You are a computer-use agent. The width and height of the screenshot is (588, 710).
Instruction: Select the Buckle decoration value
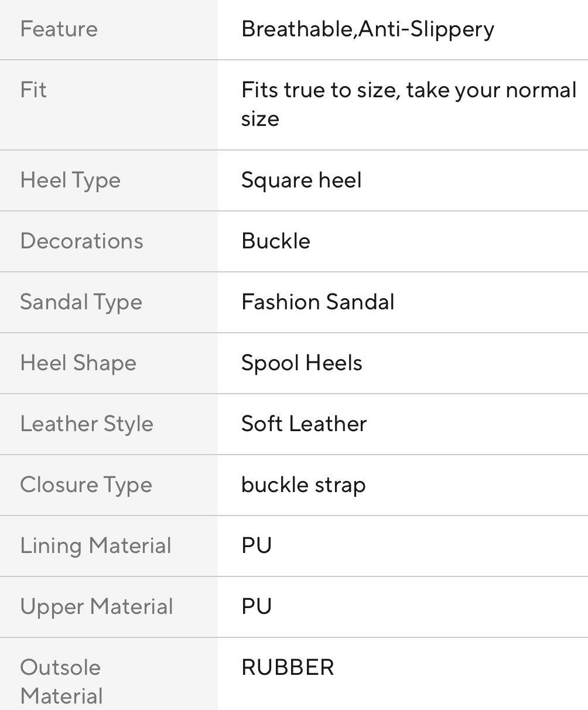(x=275, y=241)
